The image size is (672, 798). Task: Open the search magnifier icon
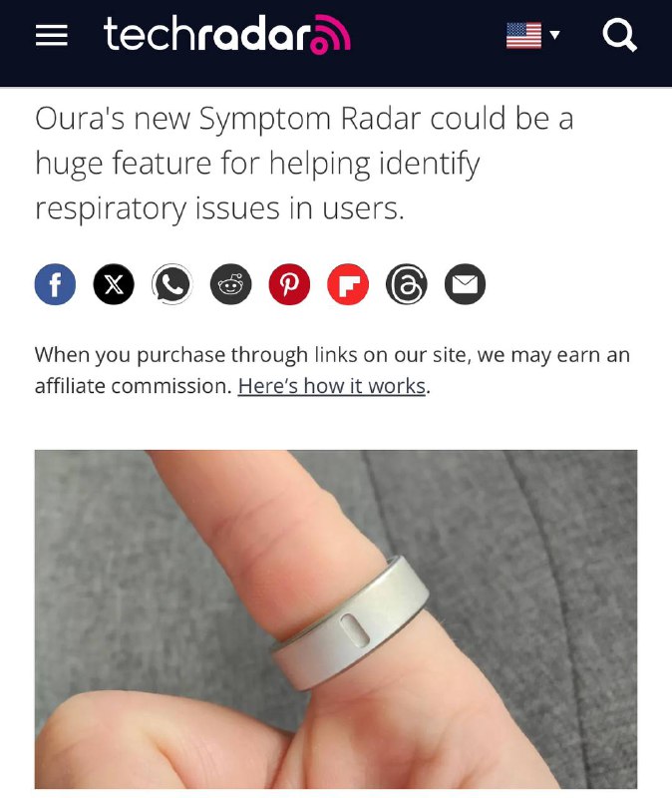[619, 35]
